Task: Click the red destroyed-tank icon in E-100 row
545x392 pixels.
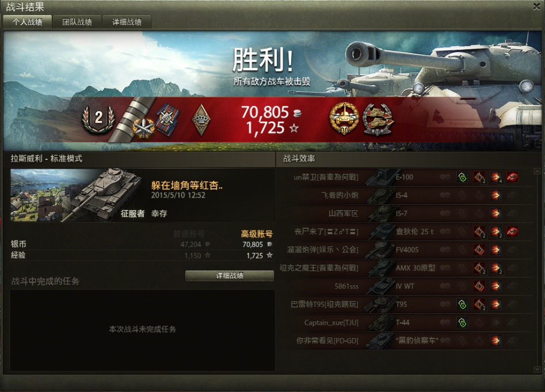Action: click(512, 177)
